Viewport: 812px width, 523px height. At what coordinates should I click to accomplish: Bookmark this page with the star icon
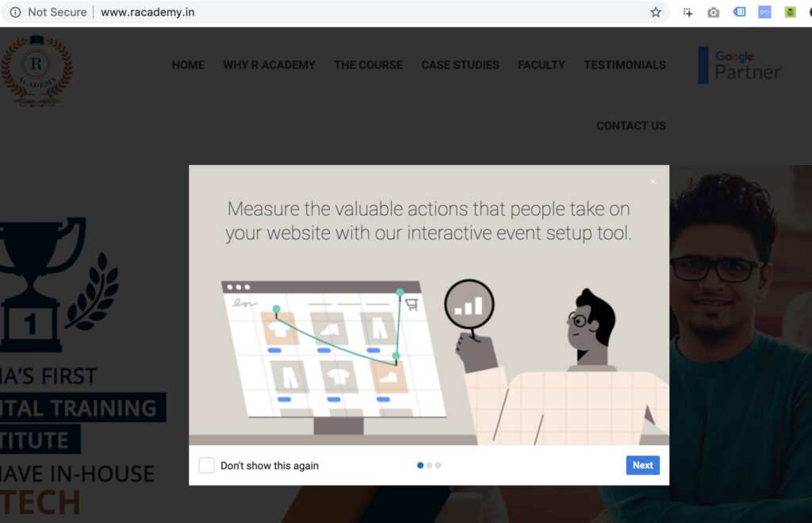(x=655, y=13)
